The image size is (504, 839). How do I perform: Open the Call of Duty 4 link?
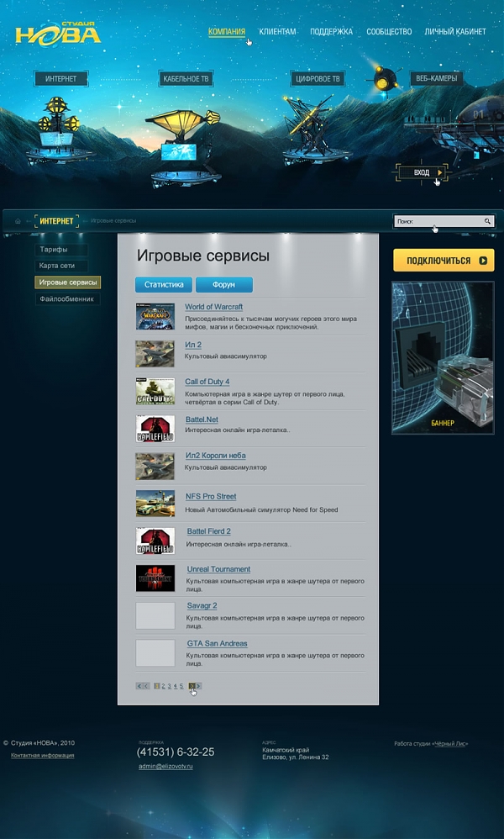tap(207, 382)
